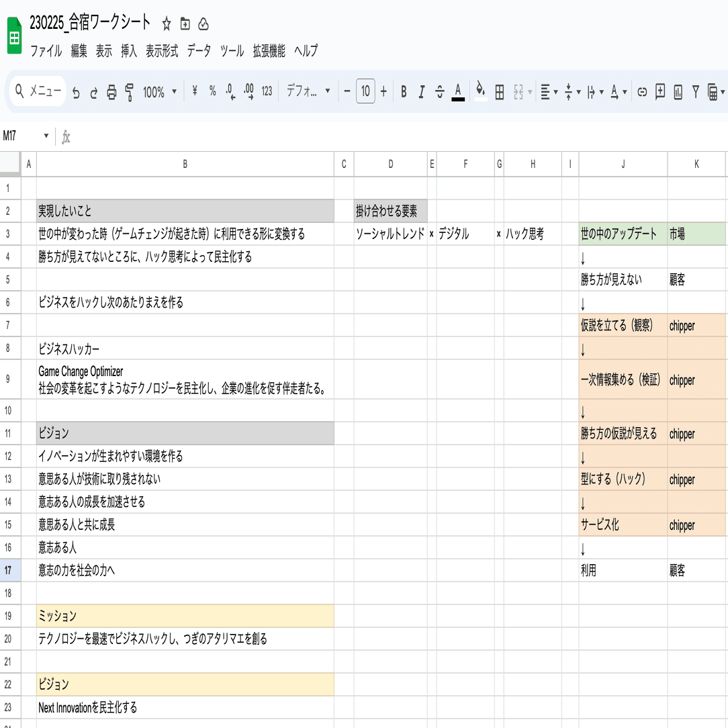Insert a link using the link icon
Screen dimensions: 728x728
(x=642, y=92)
